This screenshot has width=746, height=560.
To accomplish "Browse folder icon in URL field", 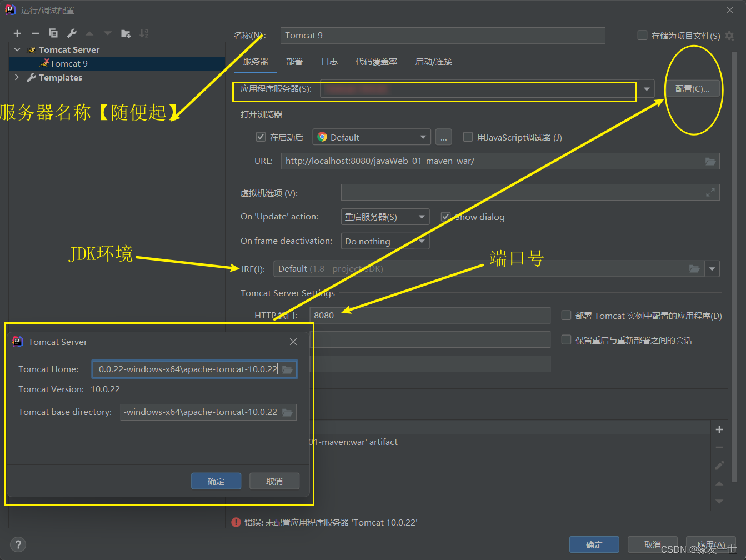I will tap(710, 161).
